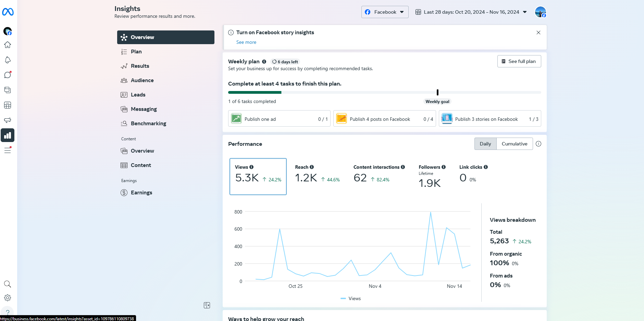Open Benchmarking in Insights menu

pos(148,124)
